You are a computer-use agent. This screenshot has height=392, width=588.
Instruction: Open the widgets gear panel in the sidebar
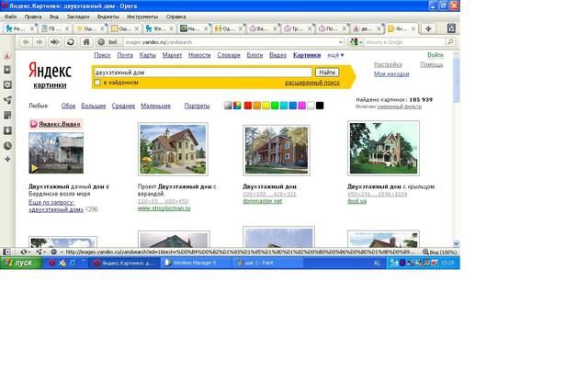click(7, 85)
